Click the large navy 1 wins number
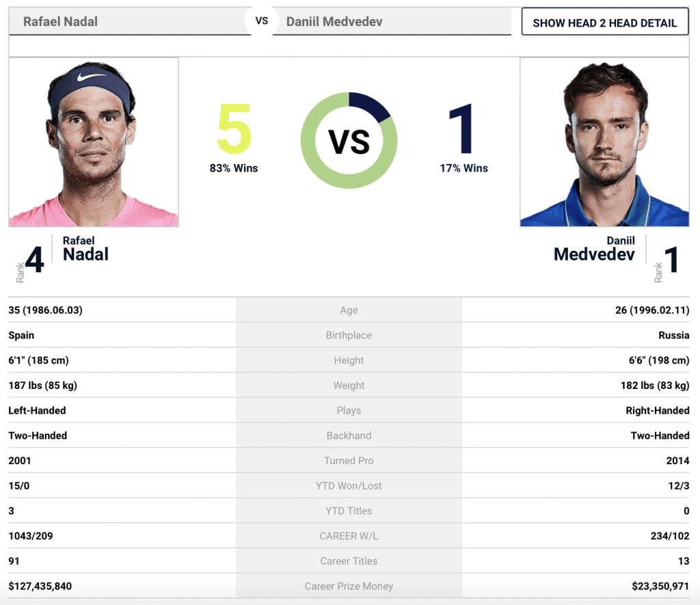The height and width of the screenshot is (605, 700). click(461, 129)
